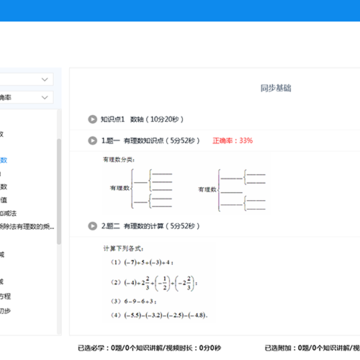Click the sidebar vertical scrollbar
This screenshot has width=360, height=360.
click(59, 191)
